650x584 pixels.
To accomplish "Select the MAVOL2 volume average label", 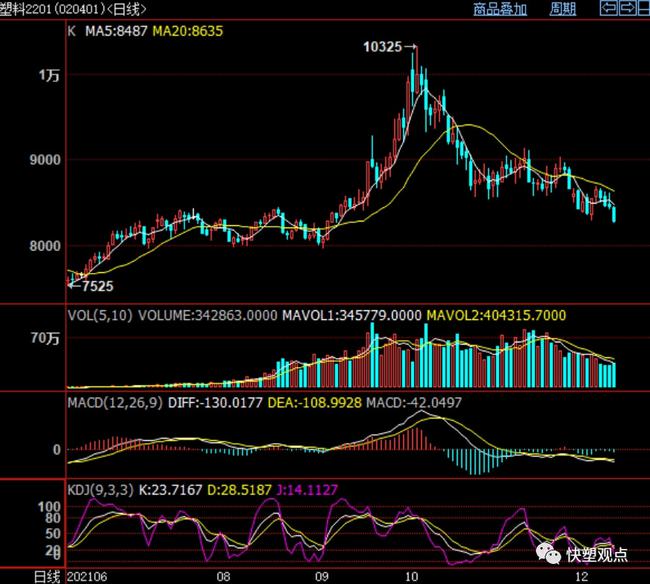I will point(496,315).
